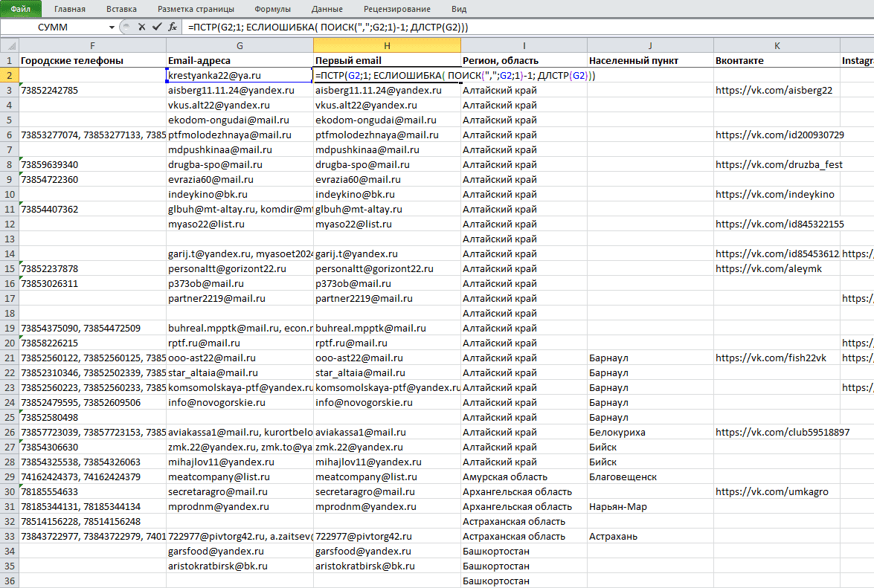The width and height of the screenshot is (874, 588).
Task: Select column F header
Action: 92,45
